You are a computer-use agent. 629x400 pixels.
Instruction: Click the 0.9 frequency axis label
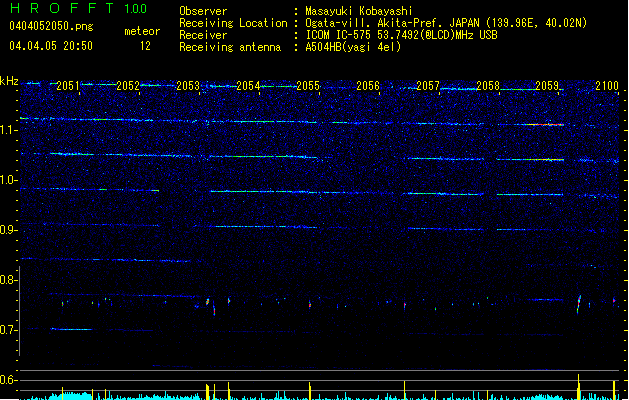coord(8,230)
